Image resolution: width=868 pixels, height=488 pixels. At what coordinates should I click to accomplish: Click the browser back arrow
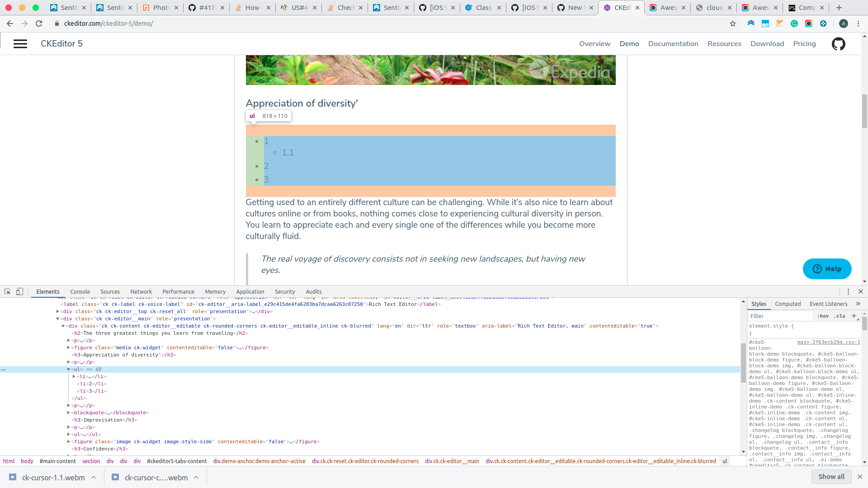[9, 23]
